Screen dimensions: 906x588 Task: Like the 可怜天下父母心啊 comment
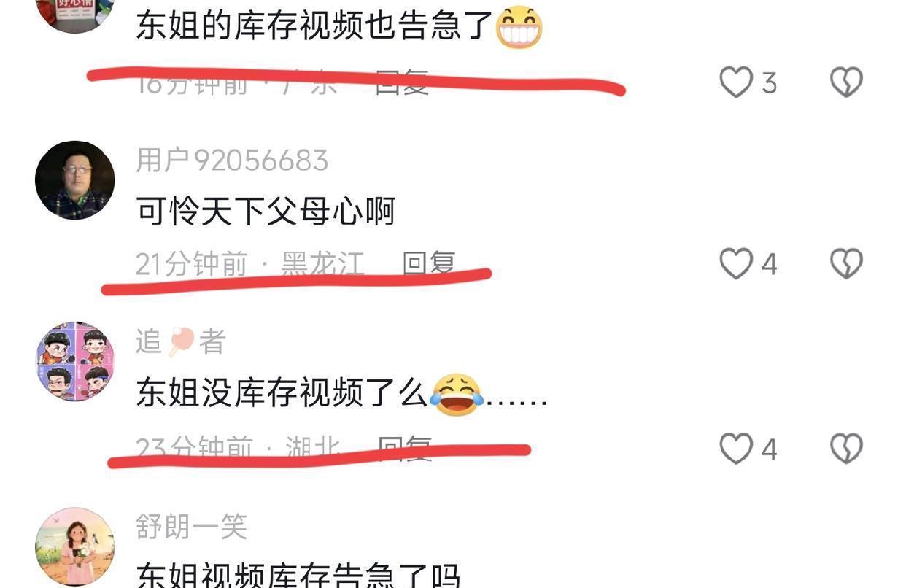(736, 263)
